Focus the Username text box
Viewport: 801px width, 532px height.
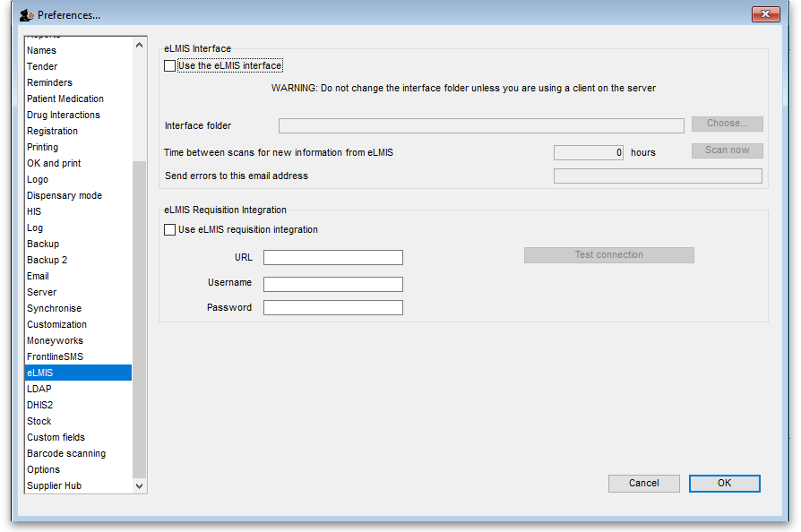332,284
